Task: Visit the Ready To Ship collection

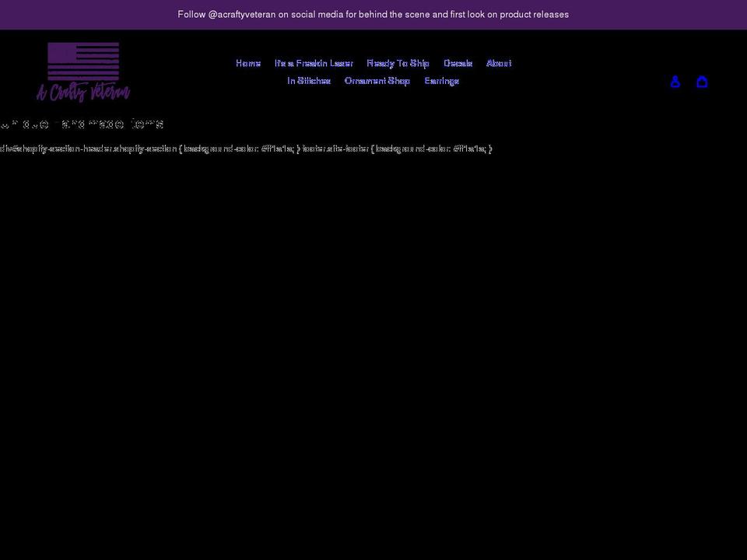Action: [398, 63]
